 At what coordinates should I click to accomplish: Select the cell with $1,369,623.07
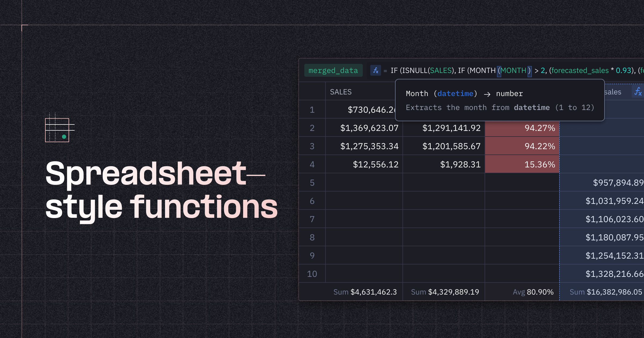tap(369, 128)
